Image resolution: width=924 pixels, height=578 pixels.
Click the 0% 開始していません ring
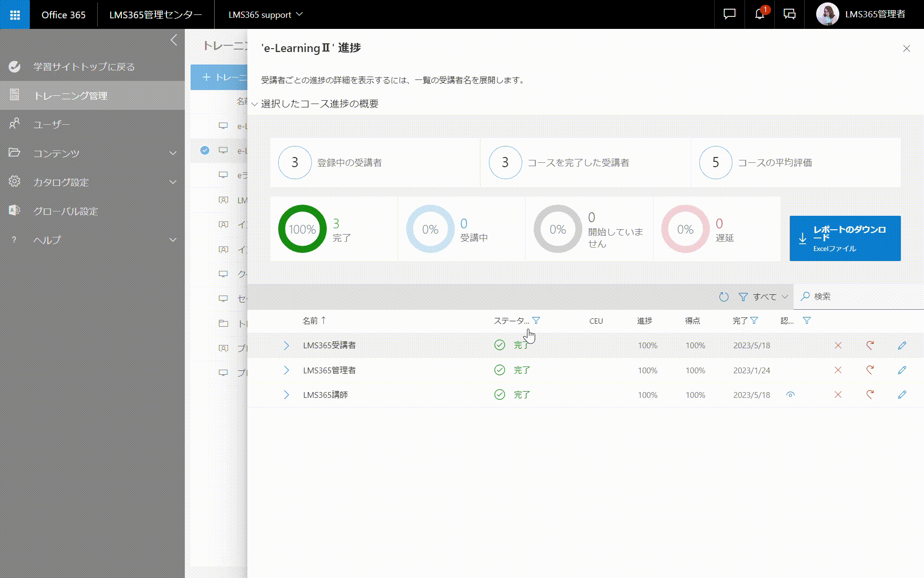(558, 229)
